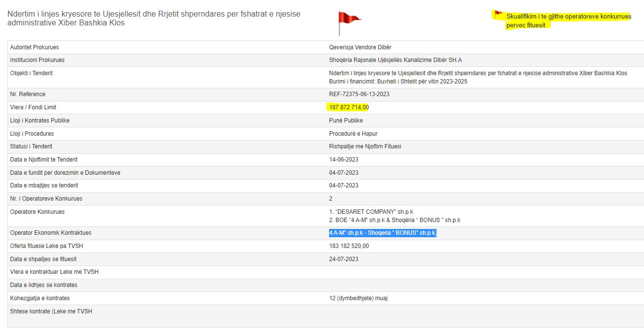Click the Nr. Reference label
Viewport: 644px width, 329px height.
point(28,94)
